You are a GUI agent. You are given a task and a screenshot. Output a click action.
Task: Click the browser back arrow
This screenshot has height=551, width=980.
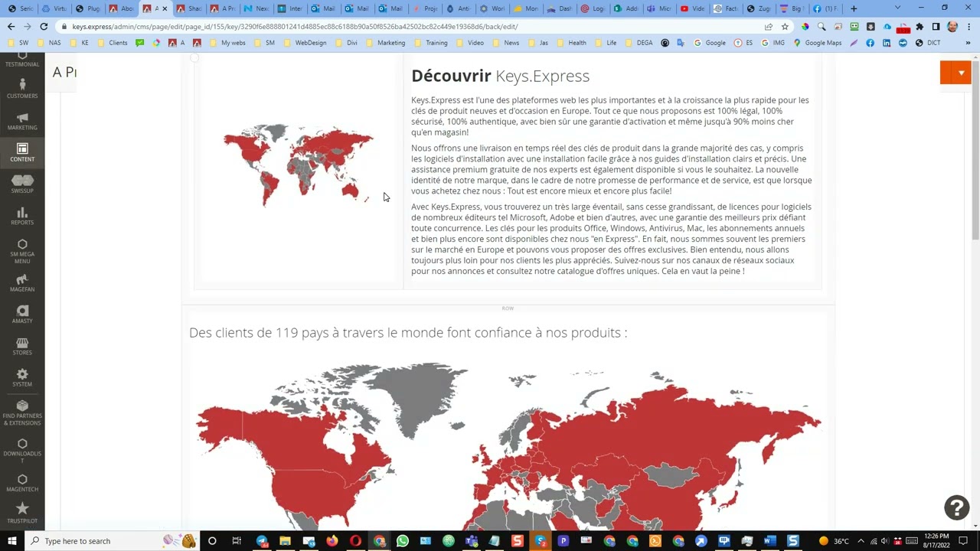(x=11, y=26)
